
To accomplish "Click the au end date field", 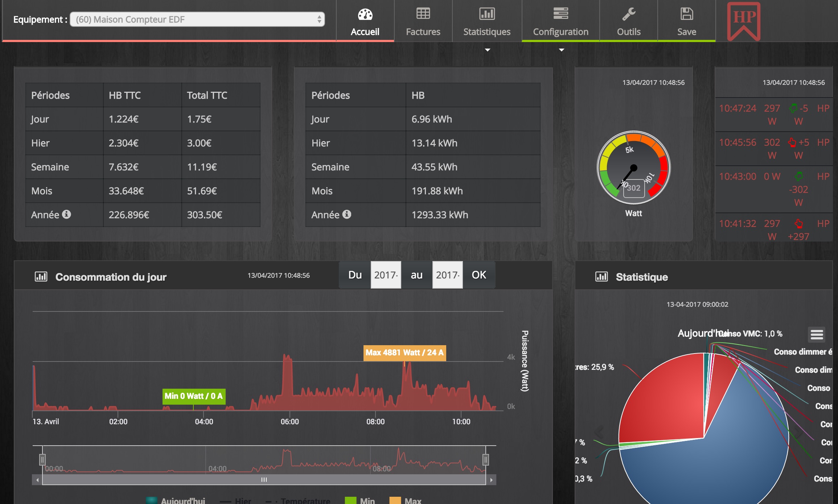I will pos(447,275).
